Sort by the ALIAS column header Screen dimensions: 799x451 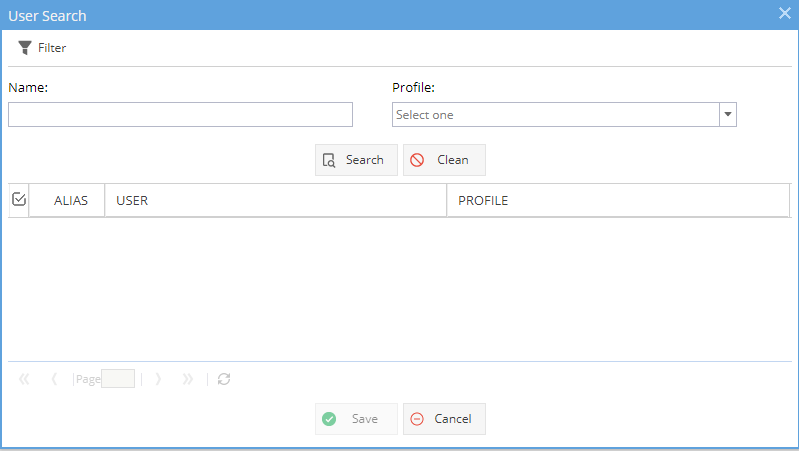pos(67,201)
